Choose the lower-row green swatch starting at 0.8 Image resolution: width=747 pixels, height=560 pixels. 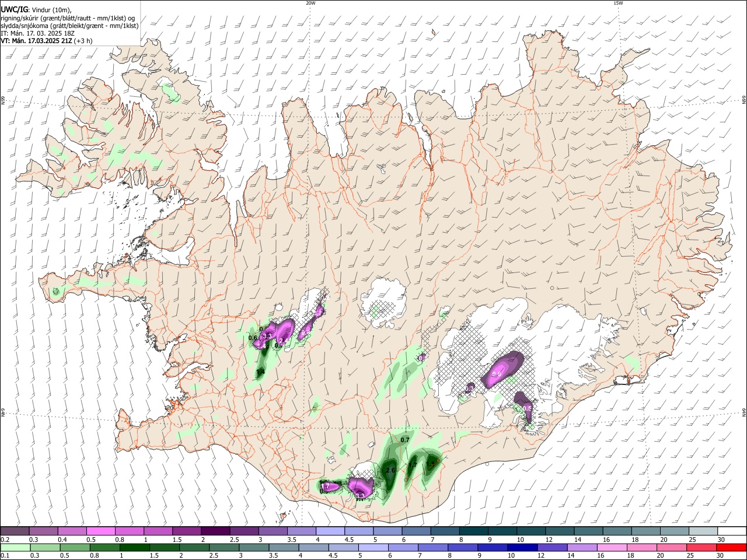point(104,547)
